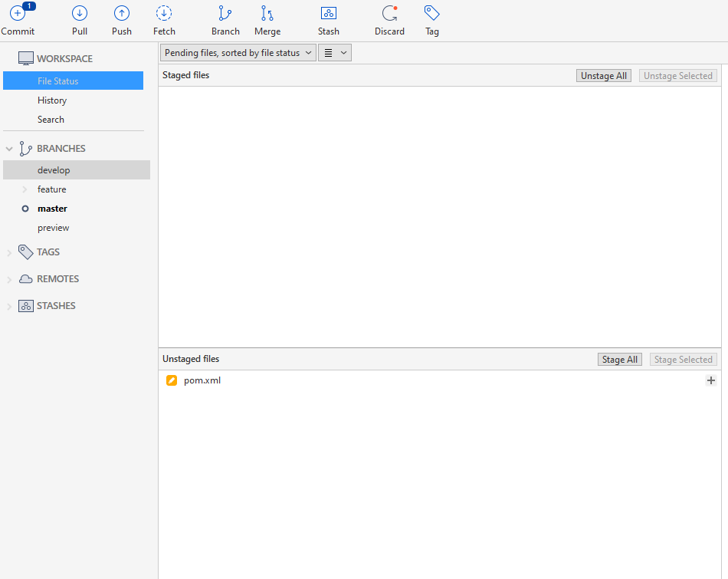Click the current branch indicator next to master

25,209
